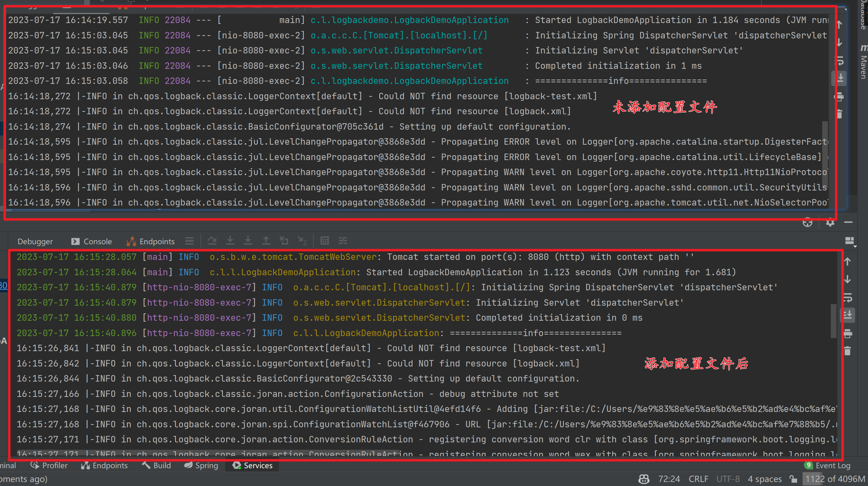Click 'registering conversion word clr' log line
The image size is (868, 486).
click(427, 439)
